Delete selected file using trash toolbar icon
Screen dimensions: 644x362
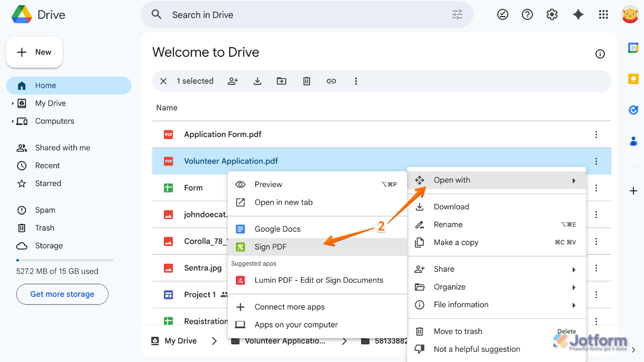[x=306, y=81]
